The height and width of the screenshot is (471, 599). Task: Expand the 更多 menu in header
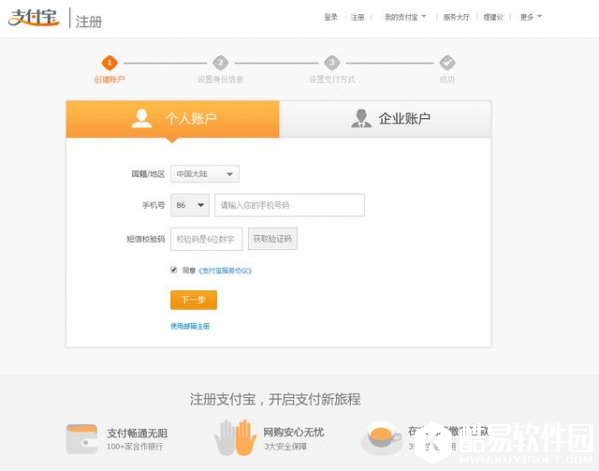point(531,17)
